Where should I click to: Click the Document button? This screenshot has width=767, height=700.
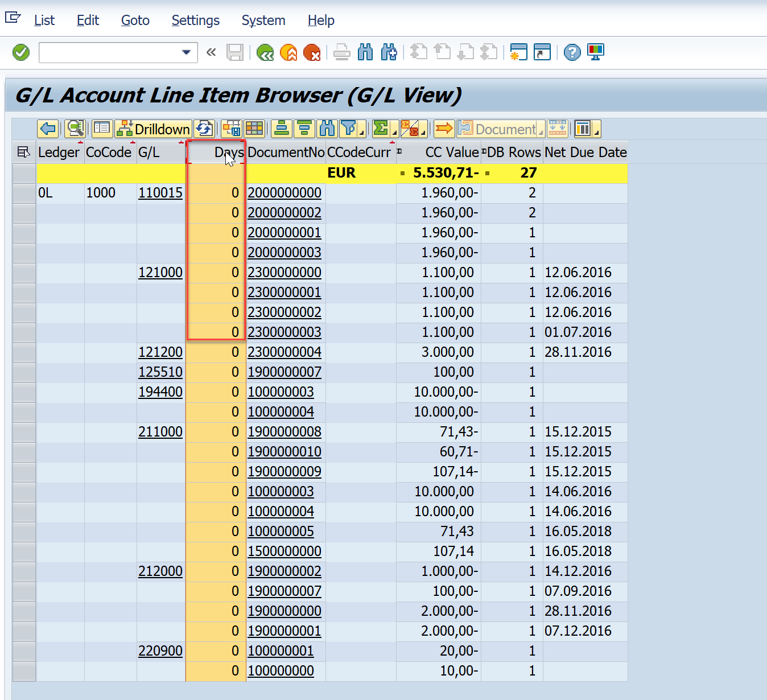coord(497,129)
